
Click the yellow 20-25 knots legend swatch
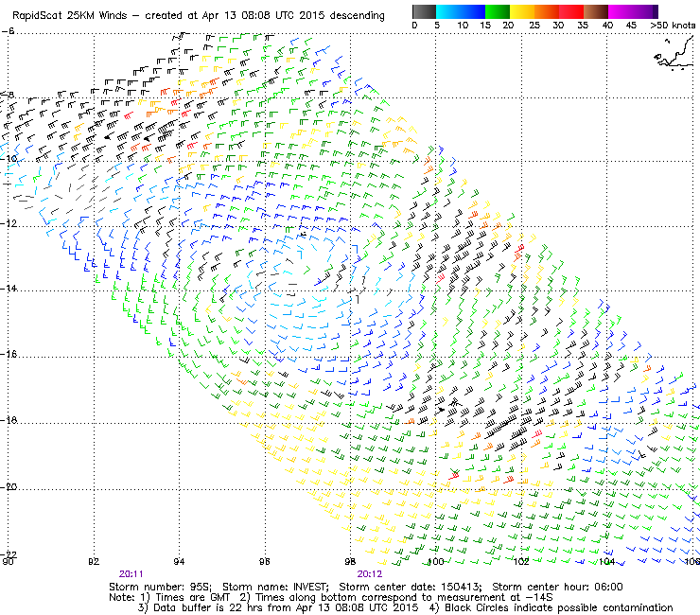tap(522, 11)
